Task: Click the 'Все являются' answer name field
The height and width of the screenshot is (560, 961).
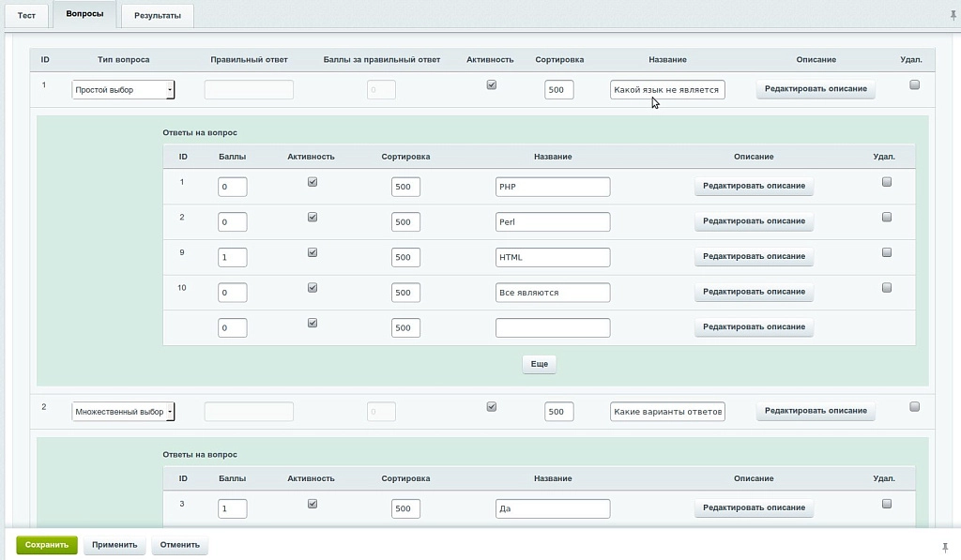Action: coord(553,293)
